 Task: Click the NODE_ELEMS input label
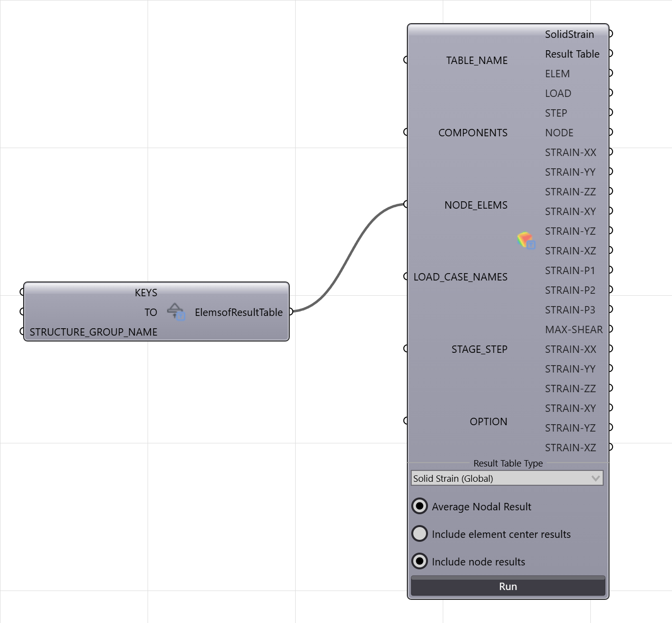point(476,205)
